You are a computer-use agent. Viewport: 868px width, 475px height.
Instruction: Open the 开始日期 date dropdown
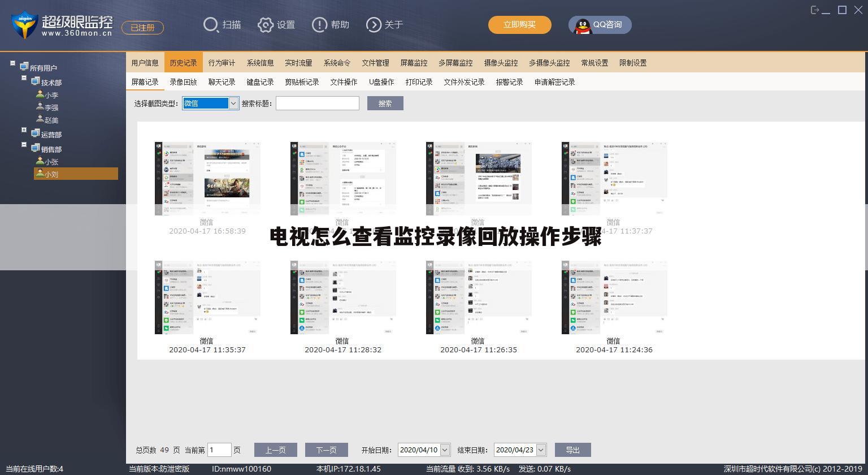445,450
